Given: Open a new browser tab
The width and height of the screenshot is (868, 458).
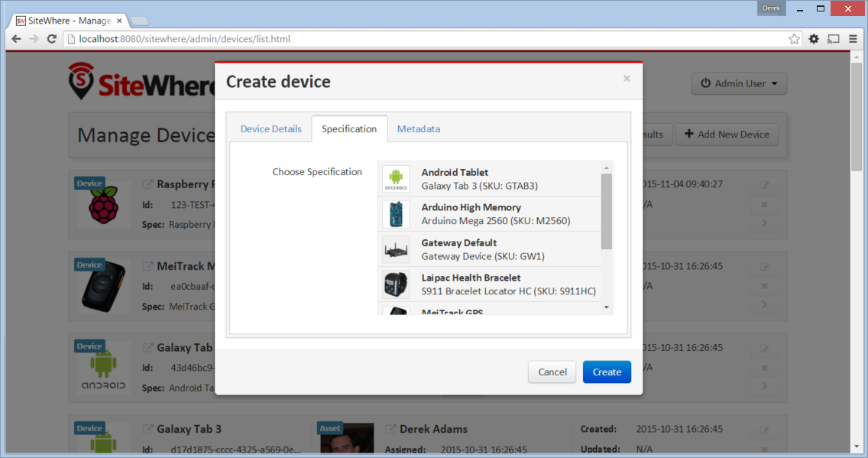Looking at the screenshot, I should tap(140, 21).
